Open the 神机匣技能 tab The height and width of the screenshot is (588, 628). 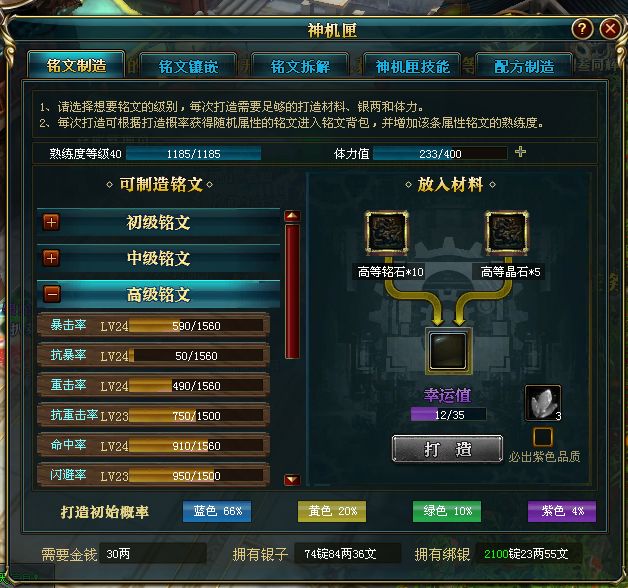(x=412, y=66)
